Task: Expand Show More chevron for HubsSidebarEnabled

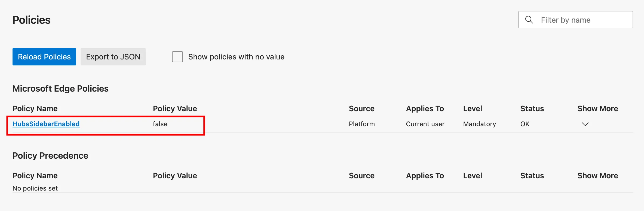Action: click(585, 124)
